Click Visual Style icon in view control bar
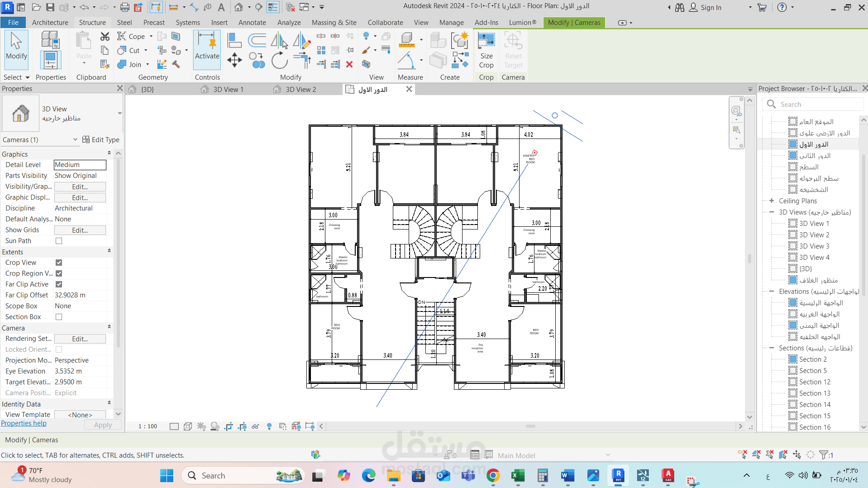The height and width of the screenshot is (488, 868). (x=188, y=426)
